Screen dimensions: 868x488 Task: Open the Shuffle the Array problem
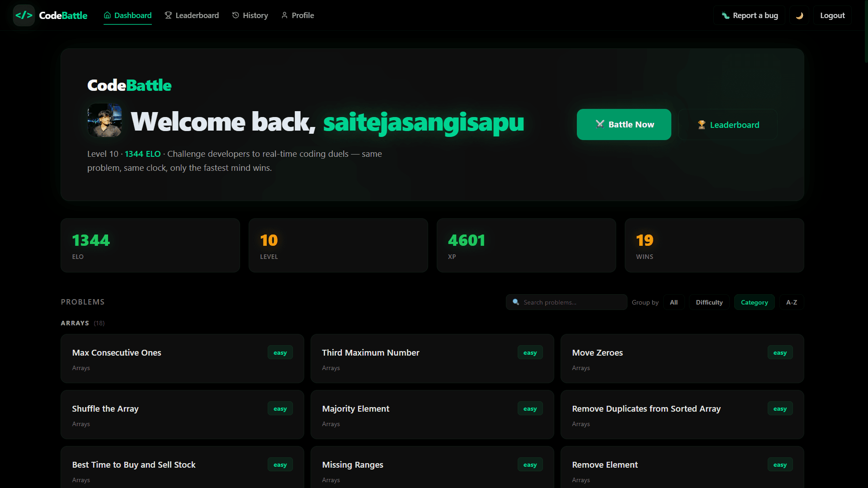182,415
